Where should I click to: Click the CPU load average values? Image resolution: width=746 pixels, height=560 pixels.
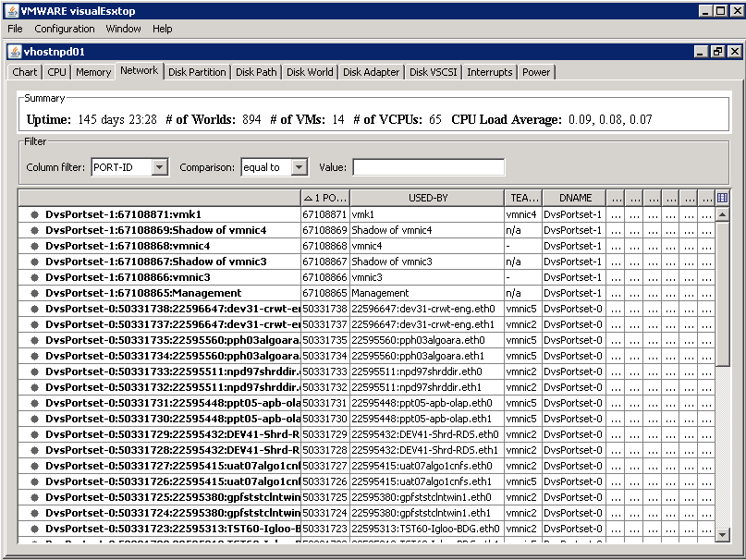click(x=610, y=119)
